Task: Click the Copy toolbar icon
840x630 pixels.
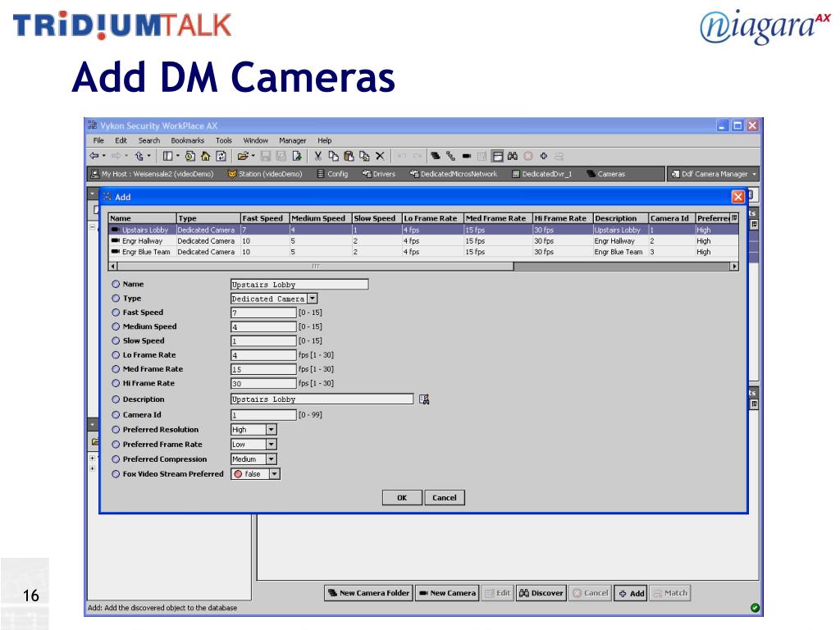Action: click(x=333, y=156)
